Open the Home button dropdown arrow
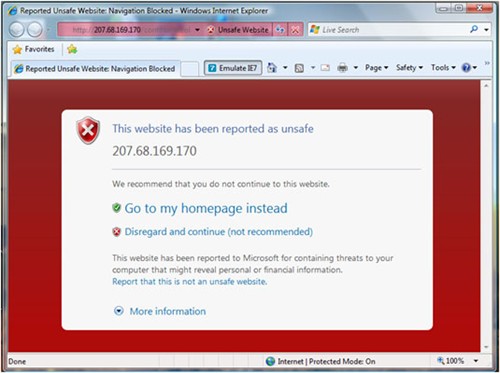Screen dimensions: 500x373 285,68
